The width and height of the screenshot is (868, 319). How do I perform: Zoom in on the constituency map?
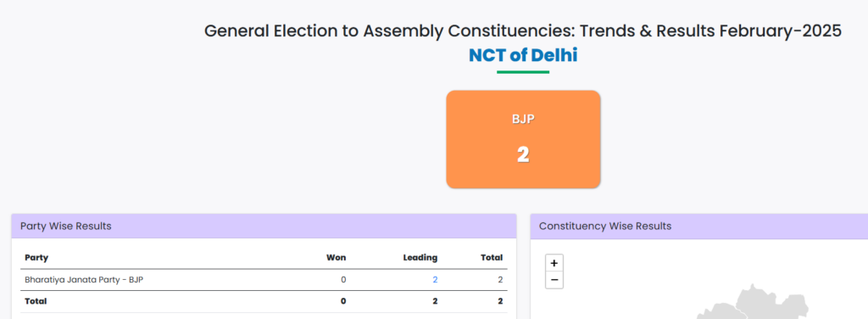pyautogui.click(x=554, y=263)
